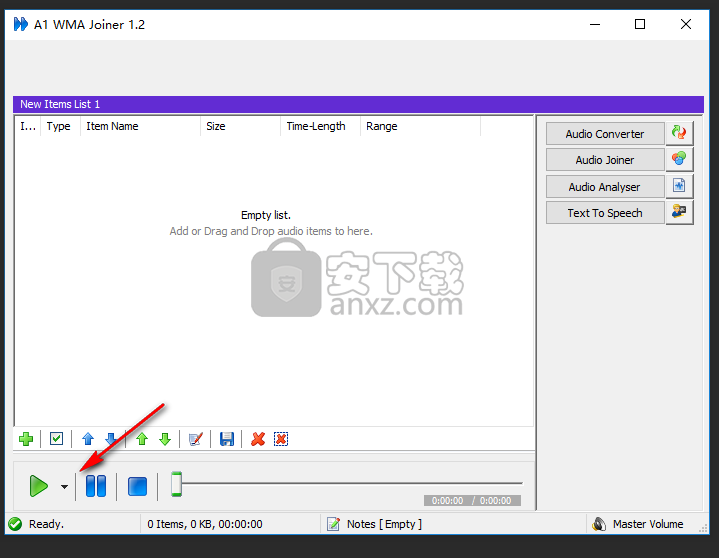The width and height of the screenshot is (719, 558).
Task: Click the playback position slider handle
Action: click(x=177, y=484)
